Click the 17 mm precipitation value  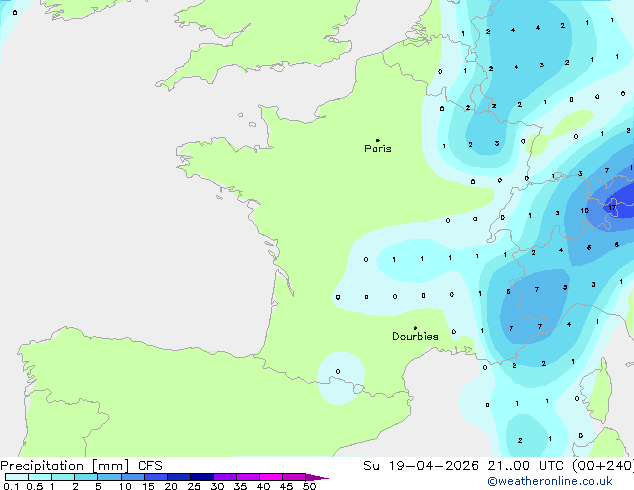pos(612,207)
